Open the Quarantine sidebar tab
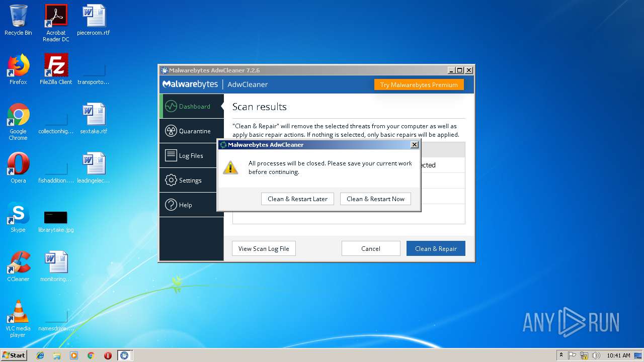Screen dimensions: 644x362 coord(192,131)
